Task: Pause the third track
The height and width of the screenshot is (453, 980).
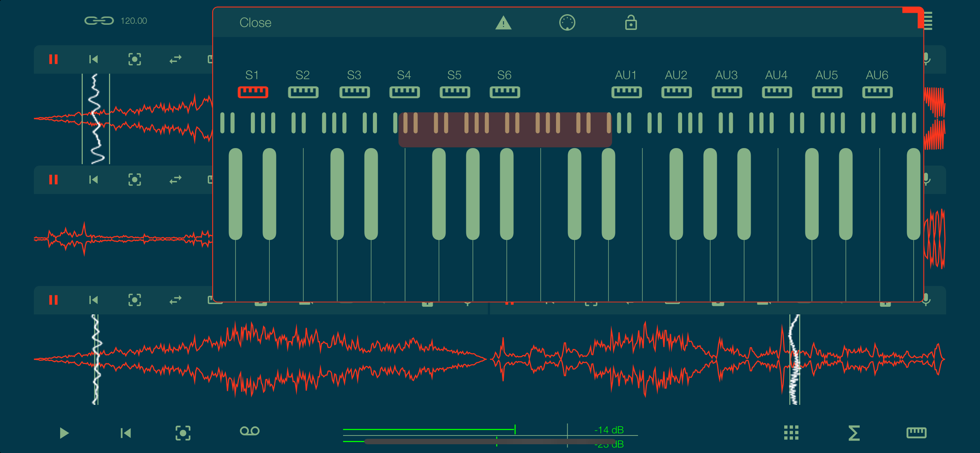Action: (x=54, y=300)
